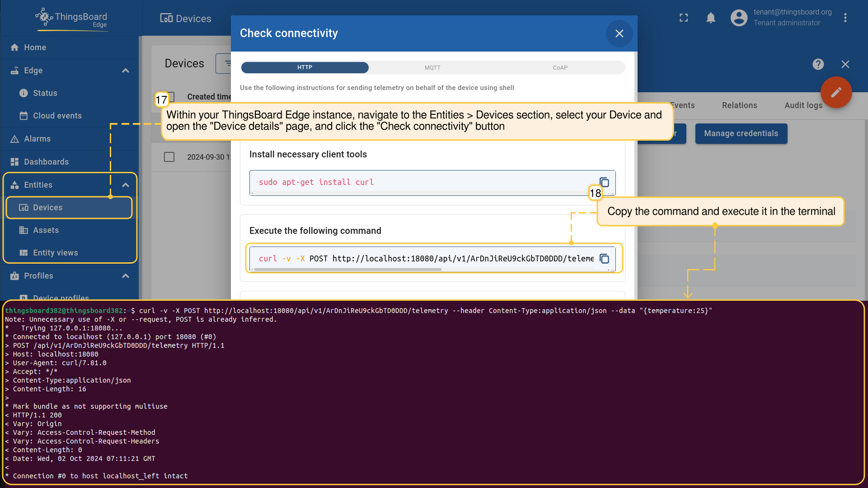Copy the curl telemetry command
The image size is (868, 488).
coord(604,259)
